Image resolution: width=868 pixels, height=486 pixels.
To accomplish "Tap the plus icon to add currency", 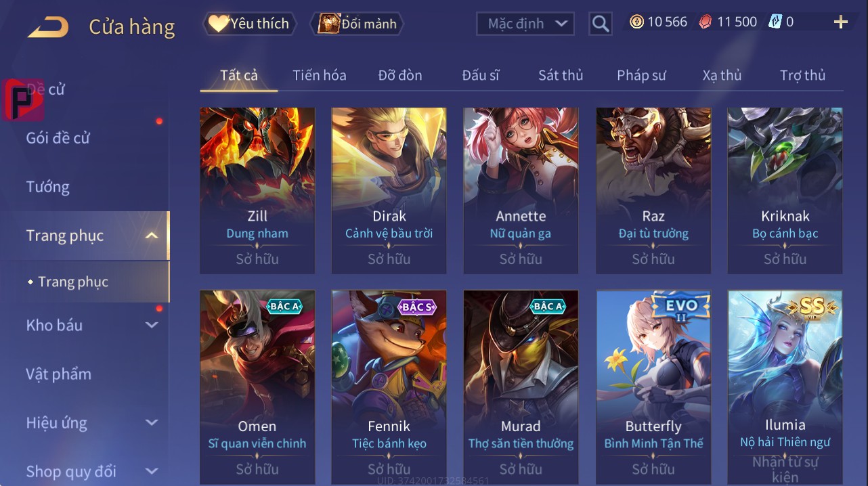I will pyautogui.click(x=841, y=22).
